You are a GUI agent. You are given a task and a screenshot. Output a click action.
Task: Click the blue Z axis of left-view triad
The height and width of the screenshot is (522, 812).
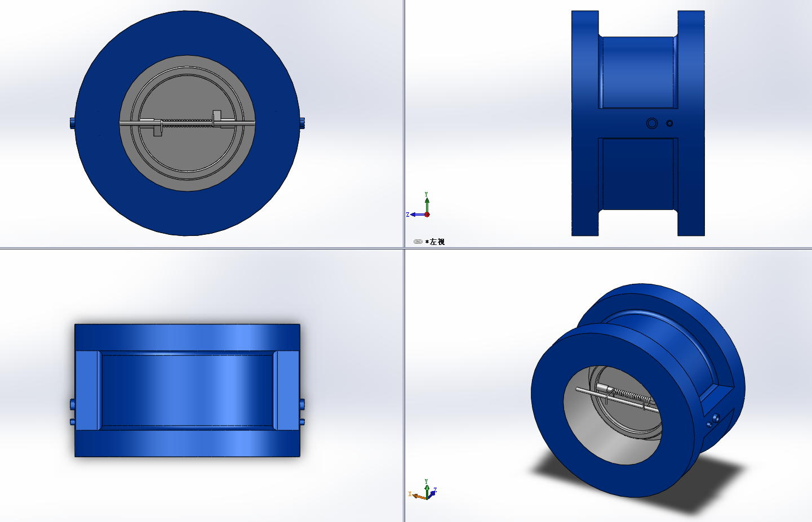click(417, 215)
